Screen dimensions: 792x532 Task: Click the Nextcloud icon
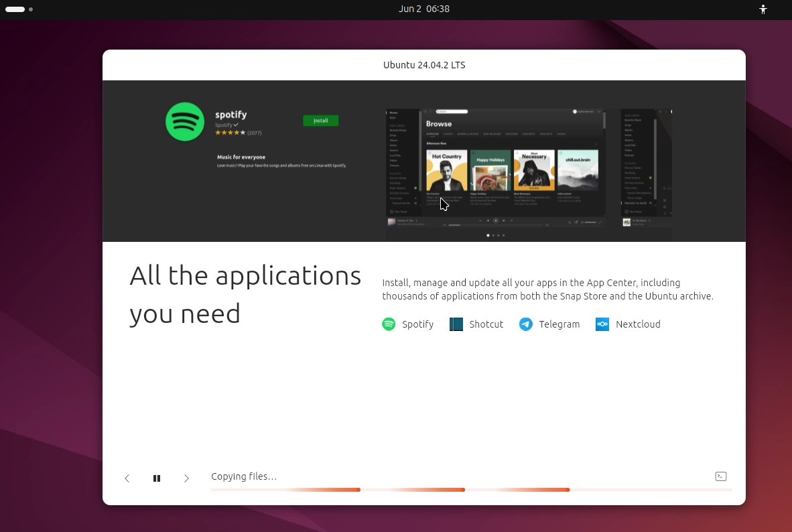(602, 324)
